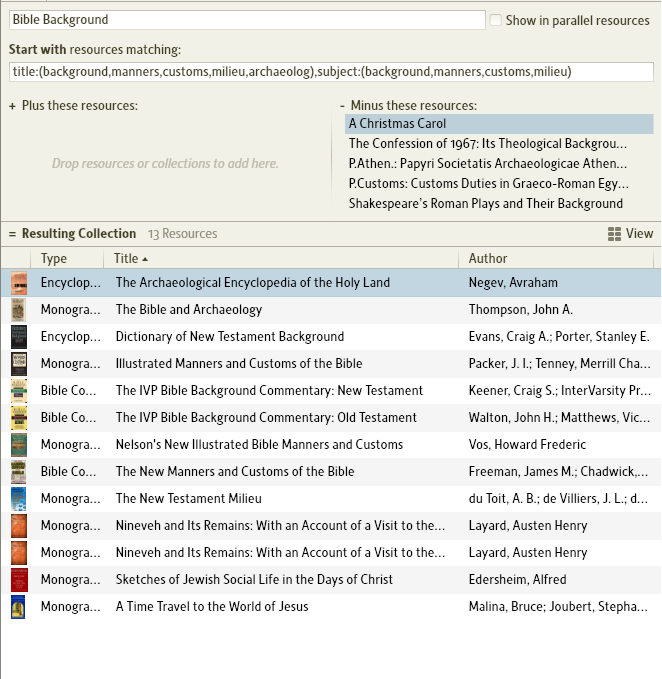Image resolution: width=662 pixels, height=679 pixels.
Task: Sort by the Type column header
Action: [54, 259]
